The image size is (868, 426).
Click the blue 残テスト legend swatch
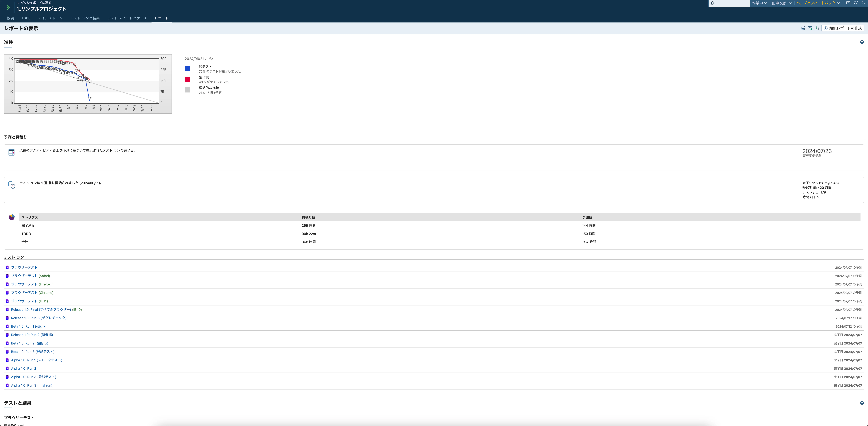[187, 69]
